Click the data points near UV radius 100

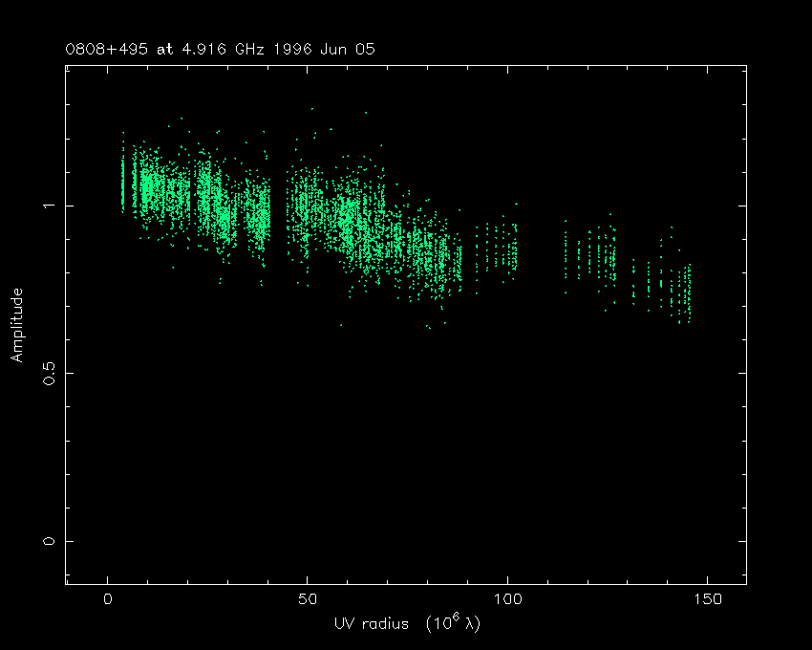506,250
